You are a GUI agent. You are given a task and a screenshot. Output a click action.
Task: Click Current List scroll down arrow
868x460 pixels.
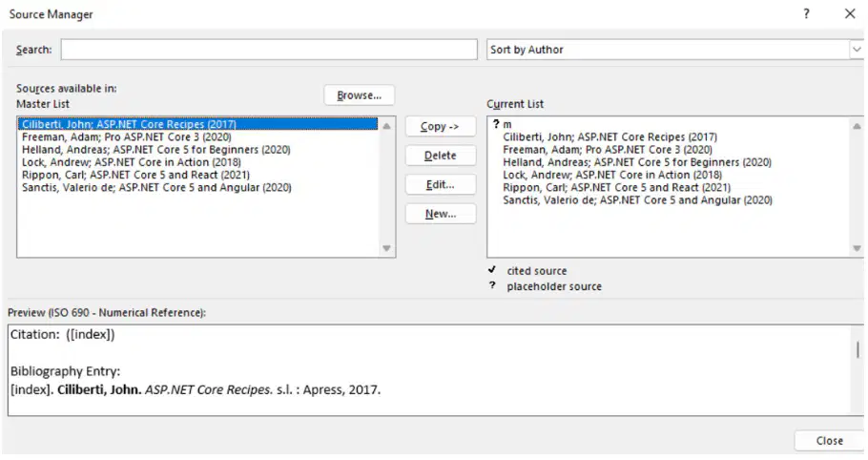857,248
